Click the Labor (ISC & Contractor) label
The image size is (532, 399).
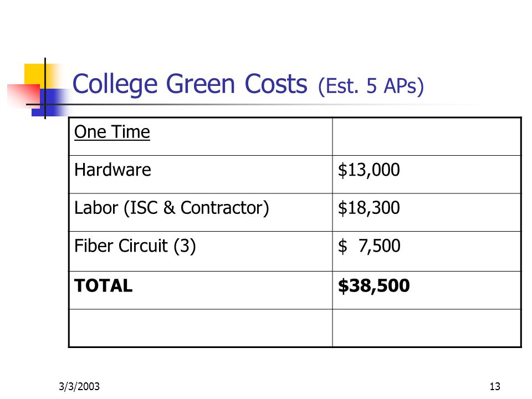(172, 208)
